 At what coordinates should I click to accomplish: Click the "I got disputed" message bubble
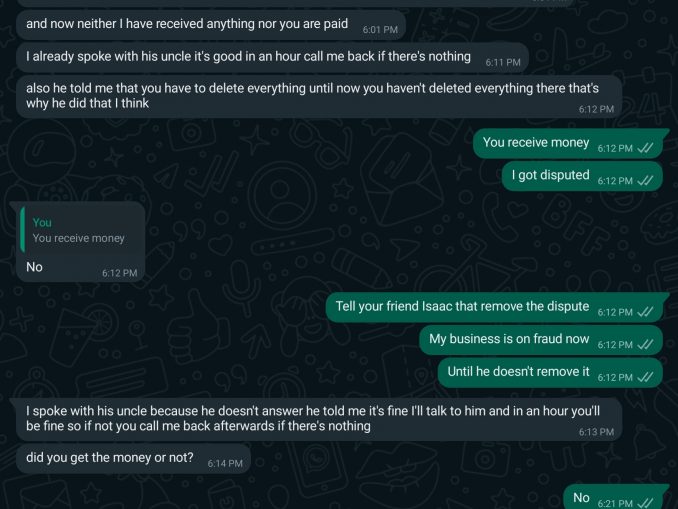(x=551, y=176)
